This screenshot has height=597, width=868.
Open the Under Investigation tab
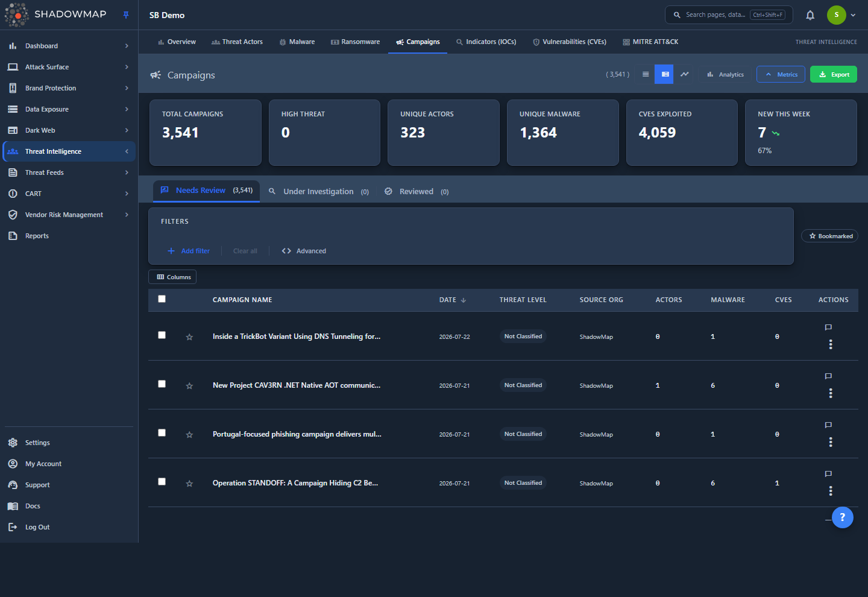(x=319, y=192)
